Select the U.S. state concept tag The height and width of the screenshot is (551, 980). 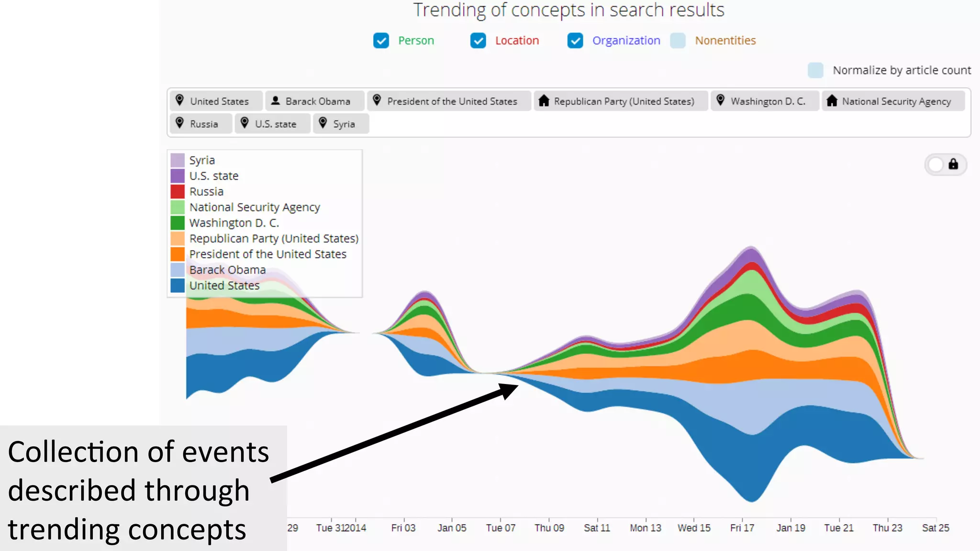pyautogui.click(x=275, y=124)
